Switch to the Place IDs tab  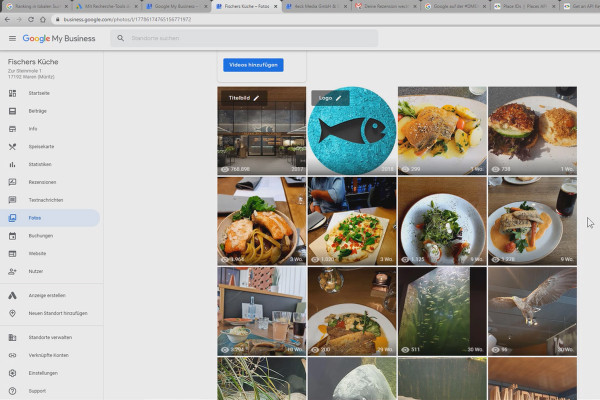525,6
